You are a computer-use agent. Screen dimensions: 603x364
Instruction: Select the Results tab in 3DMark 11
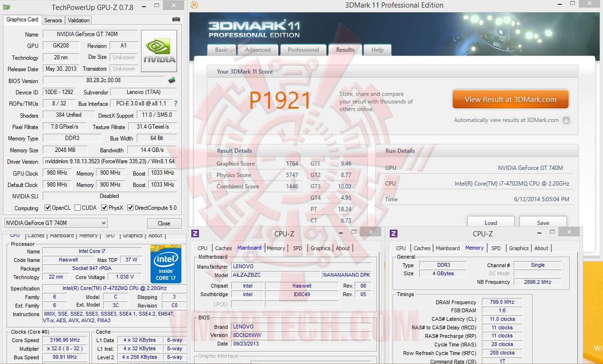coord(345,49)
